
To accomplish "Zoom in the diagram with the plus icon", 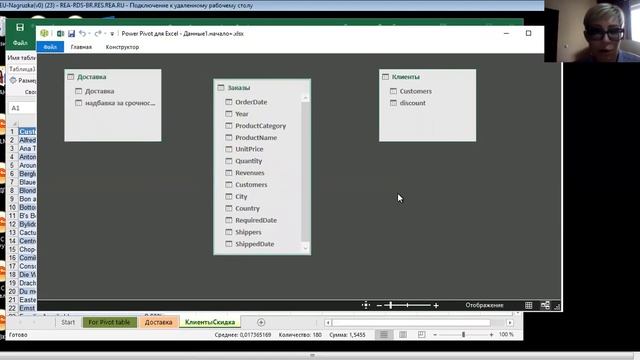I will tap(436, 305).
